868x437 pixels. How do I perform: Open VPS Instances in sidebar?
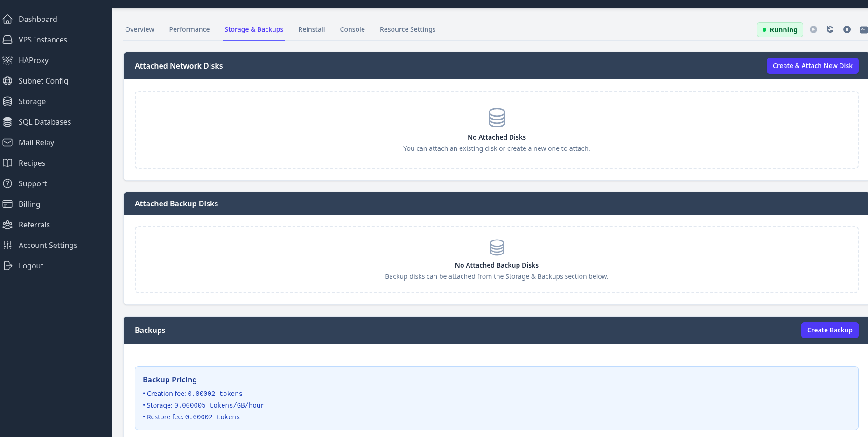pos(42,40)
